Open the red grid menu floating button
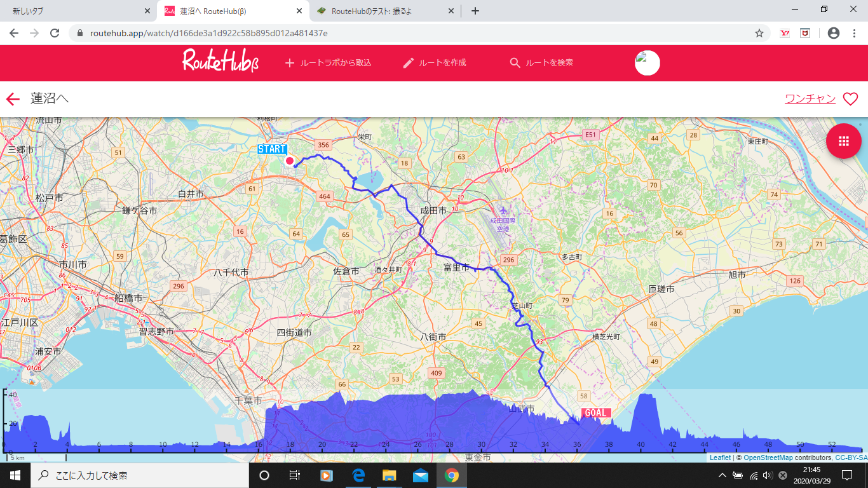The image size is (868, 488). [x=844, y=140]
